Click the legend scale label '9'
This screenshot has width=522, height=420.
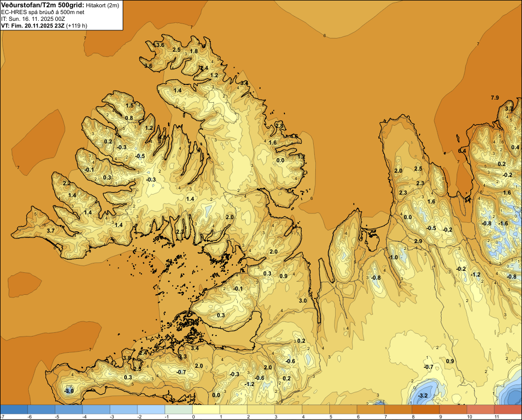[x=441, y=417]
